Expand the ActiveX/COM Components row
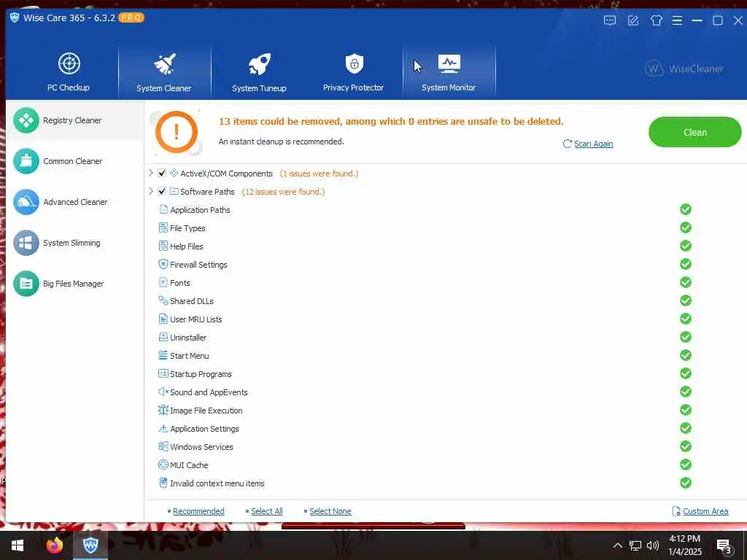Image resolution: width=747 pixels, height=560 pixels. (150, 174)
